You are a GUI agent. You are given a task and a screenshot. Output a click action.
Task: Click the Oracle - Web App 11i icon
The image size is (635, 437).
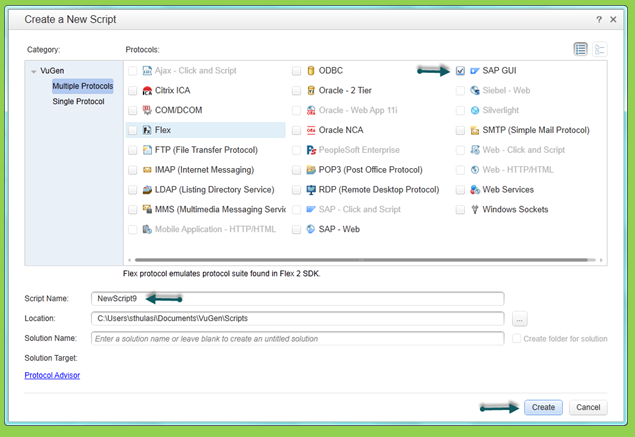pos(311,111)
